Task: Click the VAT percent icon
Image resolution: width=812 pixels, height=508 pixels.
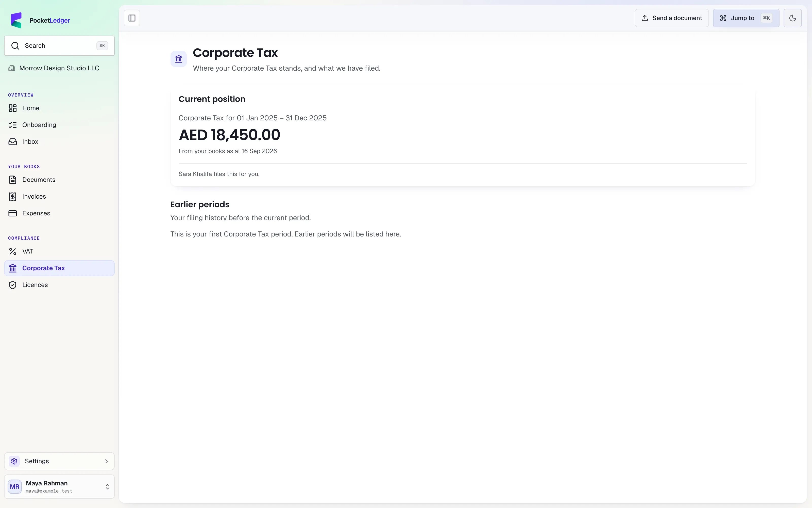Action: pyautogui.click(x=13, y=251)
